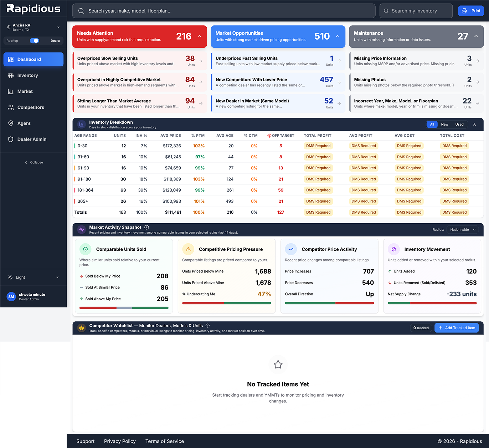Open the Dashboard menu item

[x=34, y=59]
